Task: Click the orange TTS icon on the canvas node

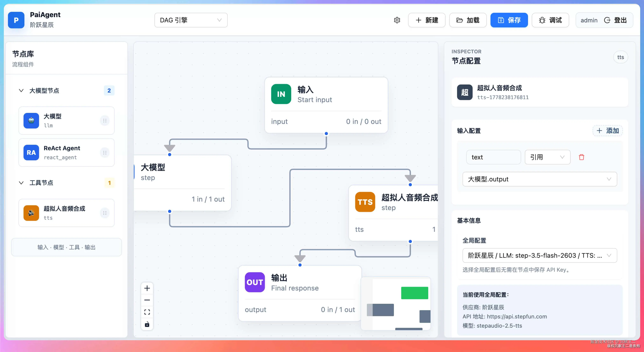Action: point(365,202)
